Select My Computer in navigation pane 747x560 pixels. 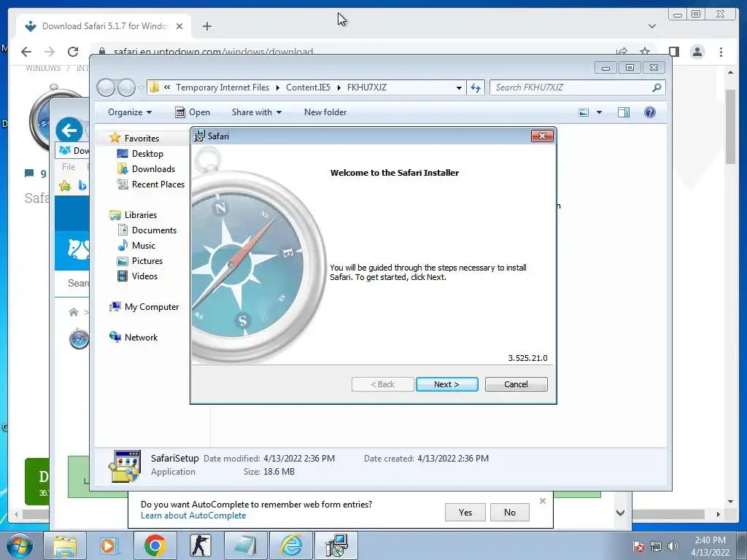click(x=152, y=307)
